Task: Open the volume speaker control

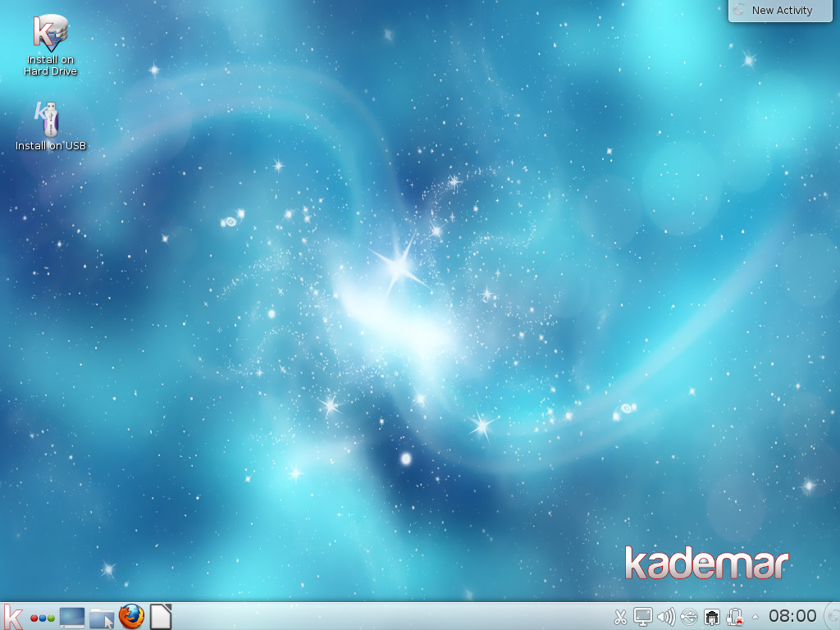Action: coord(666,617)
